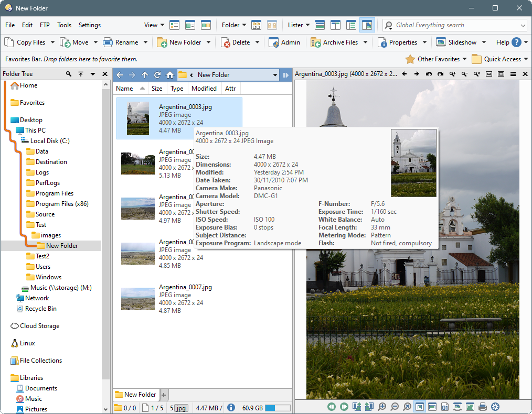Go up one folder level
Viewport: 532px width, 414px height.
pos(145,75)
